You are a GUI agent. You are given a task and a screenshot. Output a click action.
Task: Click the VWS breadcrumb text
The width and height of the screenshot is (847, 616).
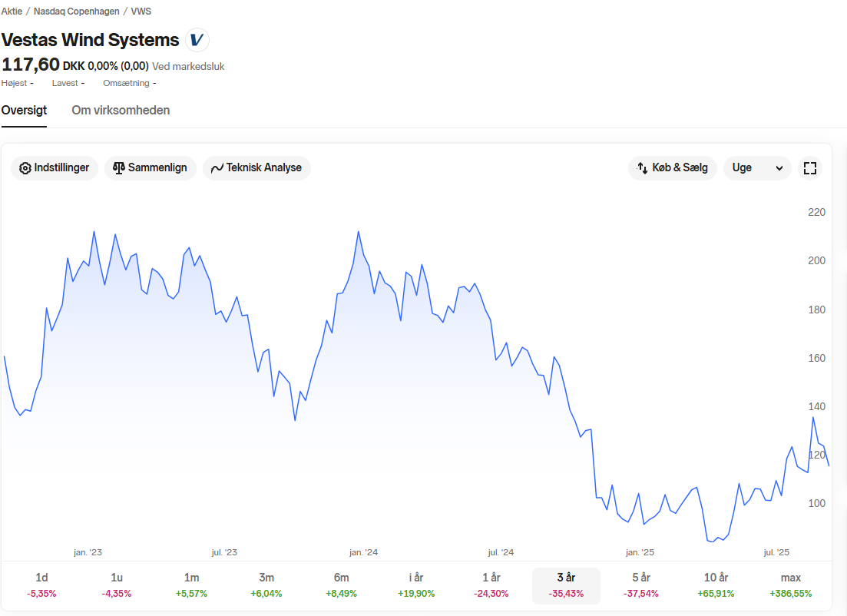click(x=141, y=12)
